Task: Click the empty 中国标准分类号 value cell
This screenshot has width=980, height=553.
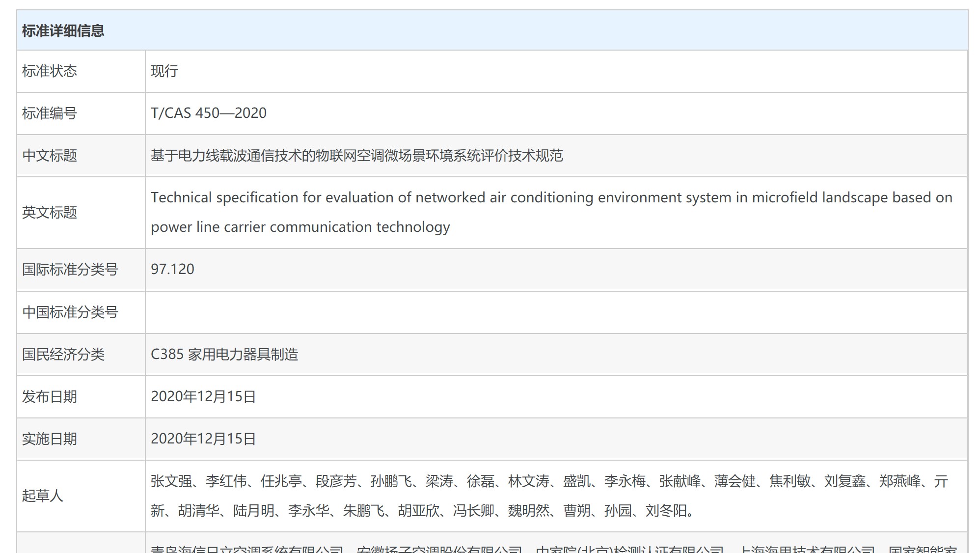Action: [x=556, y=312]
